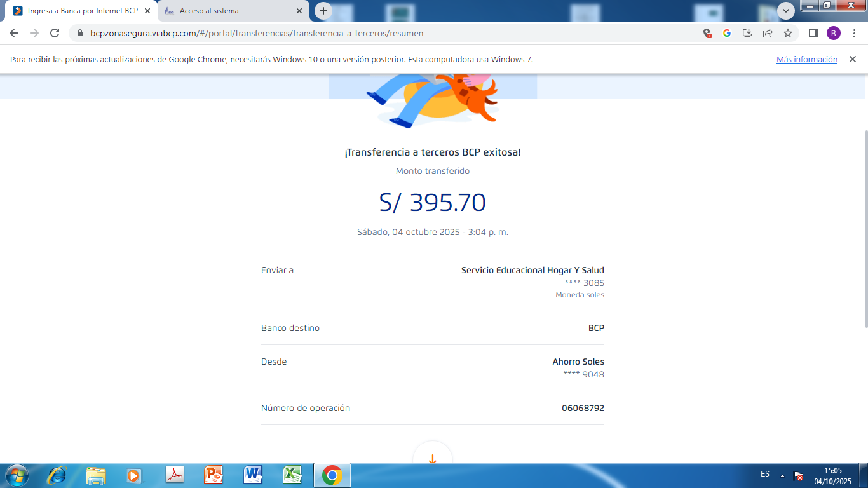Reload the BCP transfer summary page
This screenshot has width=868, height=488.
click(55, 33)
